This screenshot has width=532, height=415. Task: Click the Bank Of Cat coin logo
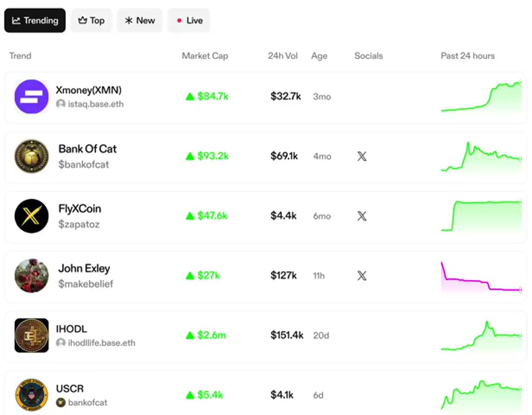(x=31, y=156)
